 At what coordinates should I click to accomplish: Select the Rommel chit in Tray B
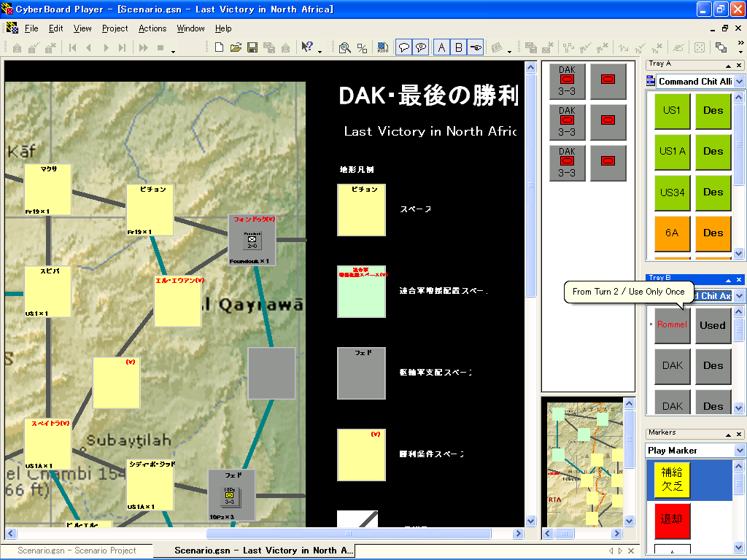point(672,325)
